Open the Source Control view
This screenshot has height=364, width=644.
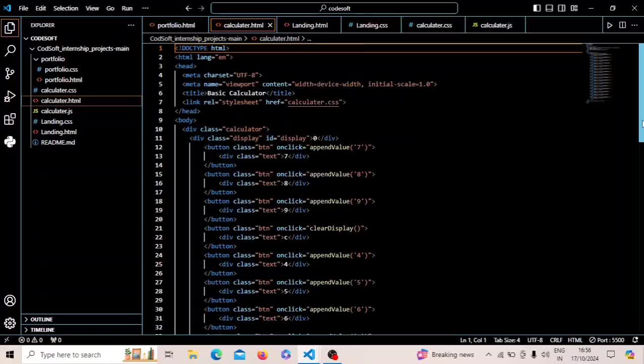pos(10,73)
